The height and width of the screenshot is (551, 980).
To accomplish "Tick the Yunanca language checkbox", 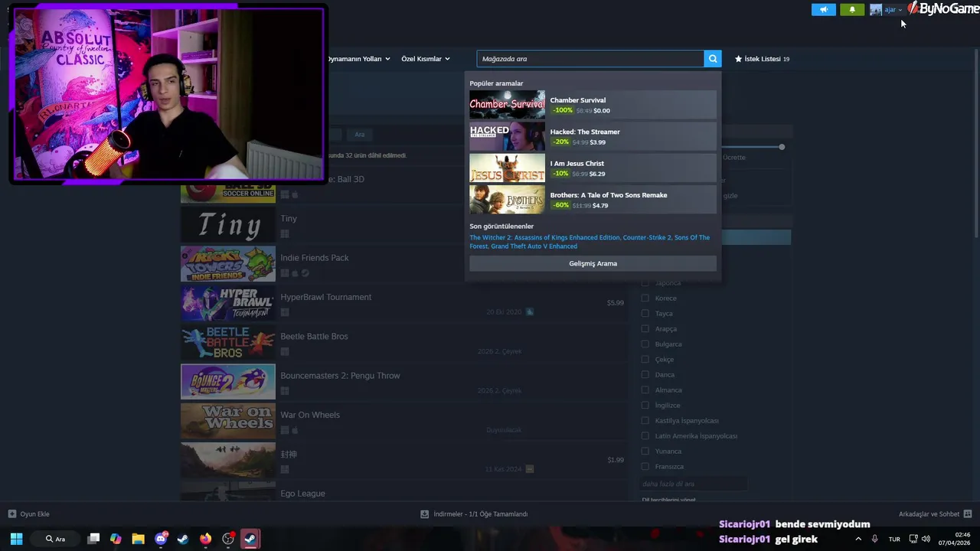I will coord(645,451).
